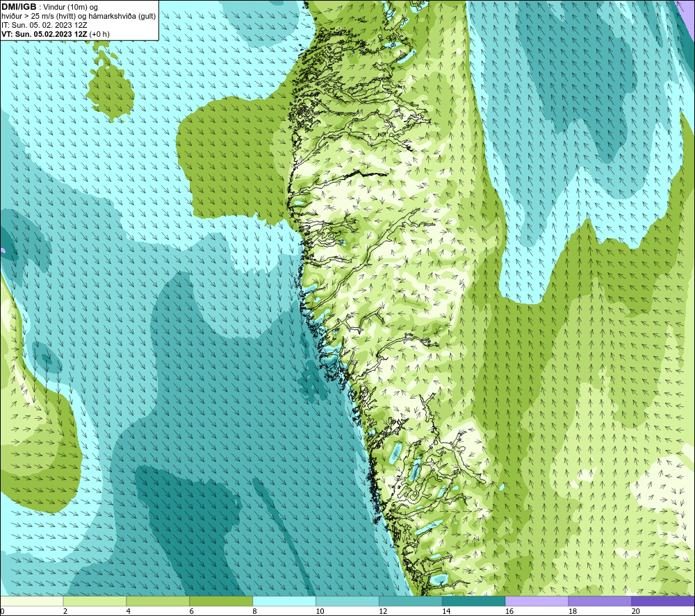Click the scale label 8
Image resolution: width=695 pixels, height=616 pixels.
coord(254,611)
